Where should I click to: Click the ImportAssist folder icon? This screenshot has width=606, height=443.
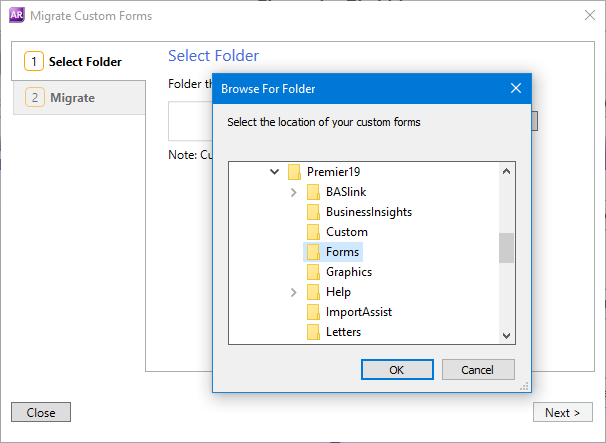[x=313, y=312]
